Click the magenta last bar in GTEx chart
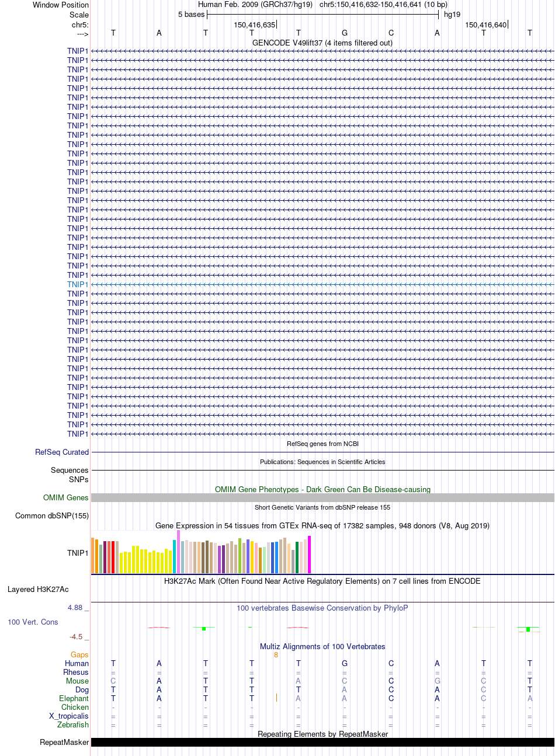This screenshot has width=555, height=756. [x=310, y=555]
